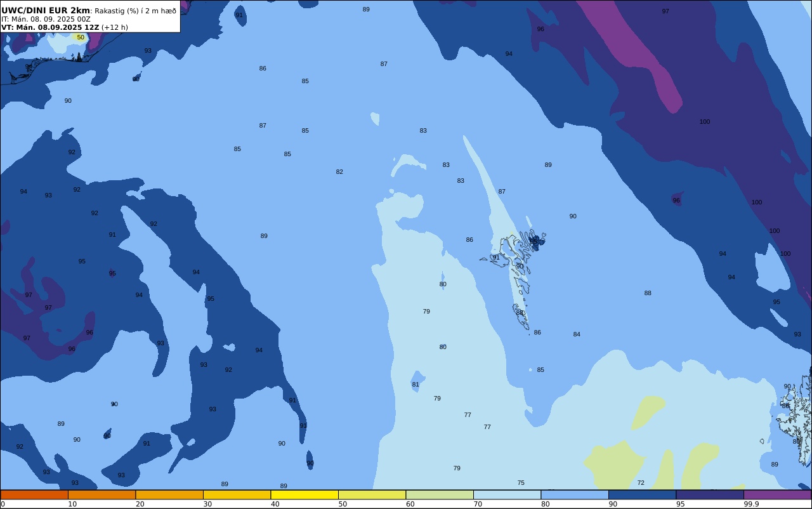Pick the pale yellow 50–60 legend swatch
812x509 pixels.
(372, 494)
